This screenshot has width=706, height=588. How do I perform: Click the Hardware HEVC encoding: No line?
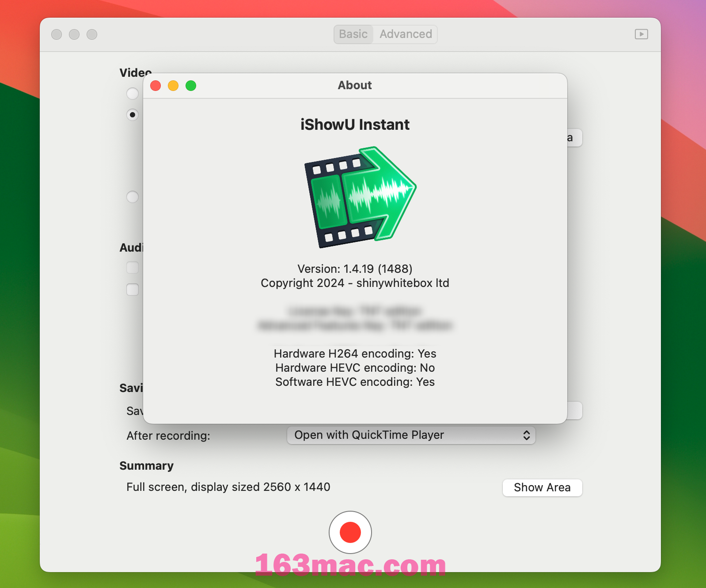click(x=355, y=368)
